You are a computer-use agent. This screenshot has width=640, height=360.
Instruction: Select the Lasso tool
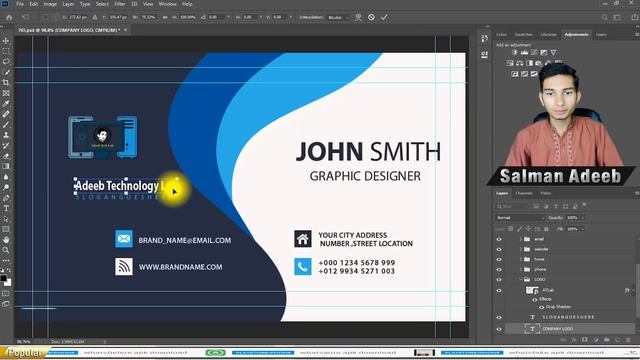tap(6, 62)
